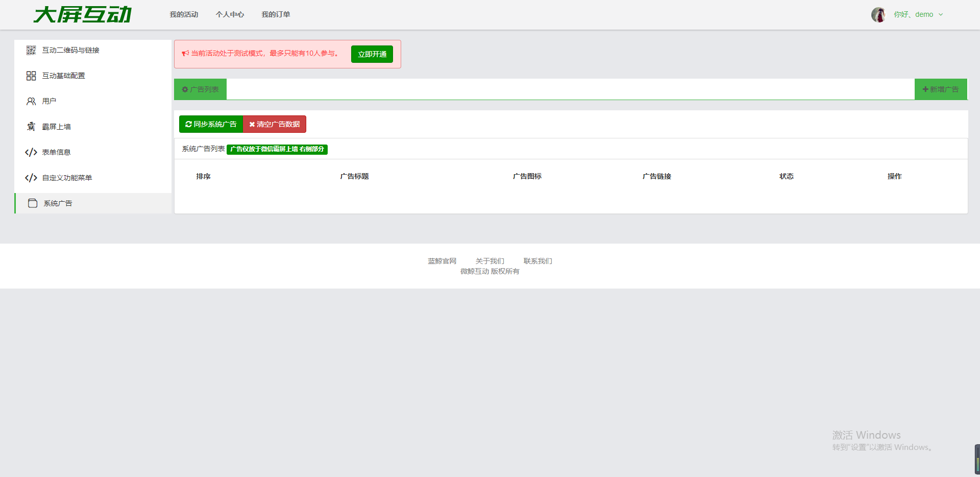Viewport: 980px width, 477px height.
Task: Open the 联系我们 footer link
Action: pos(537,261)
